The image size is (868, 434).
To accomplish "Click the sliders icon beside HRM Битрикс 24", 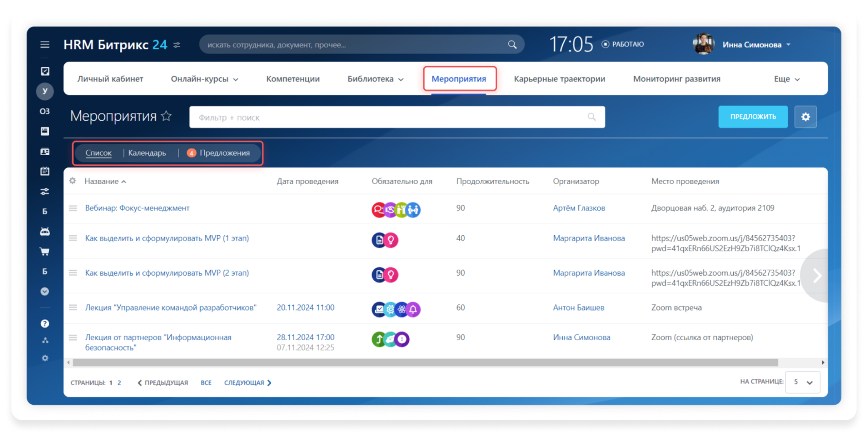I will (x=177, y=45).
